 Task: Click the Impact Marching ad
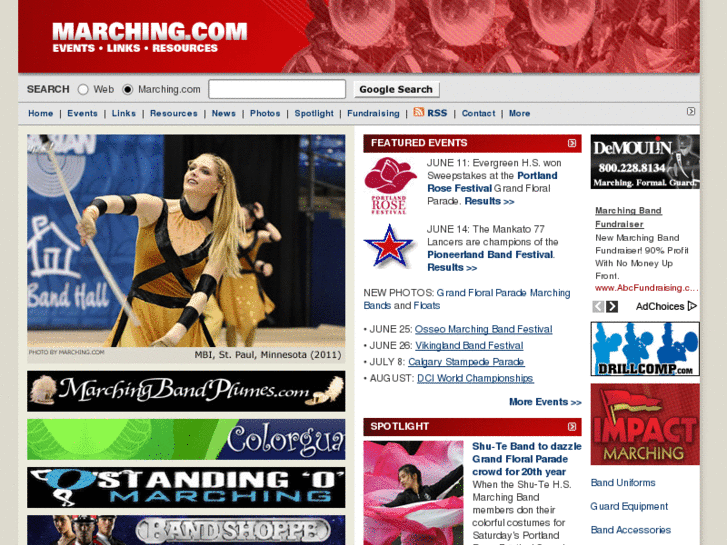[x=645, y=424]
